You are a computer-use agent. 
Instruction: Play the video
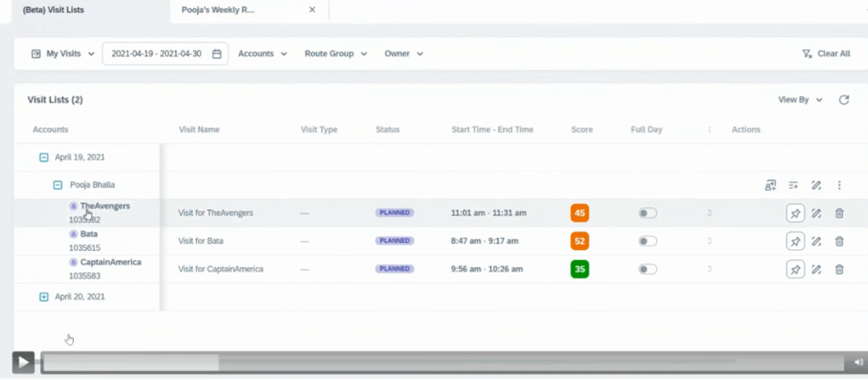(23, 363)
